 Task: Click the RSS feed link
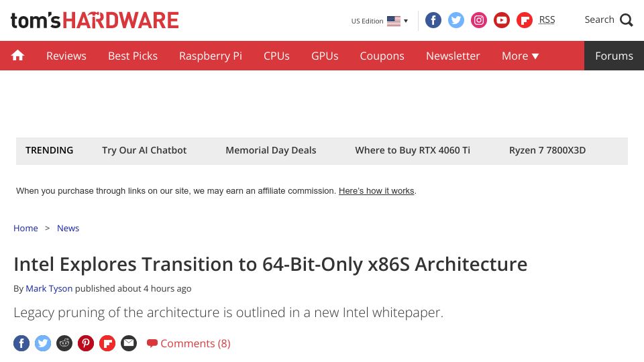click(547, 19)
